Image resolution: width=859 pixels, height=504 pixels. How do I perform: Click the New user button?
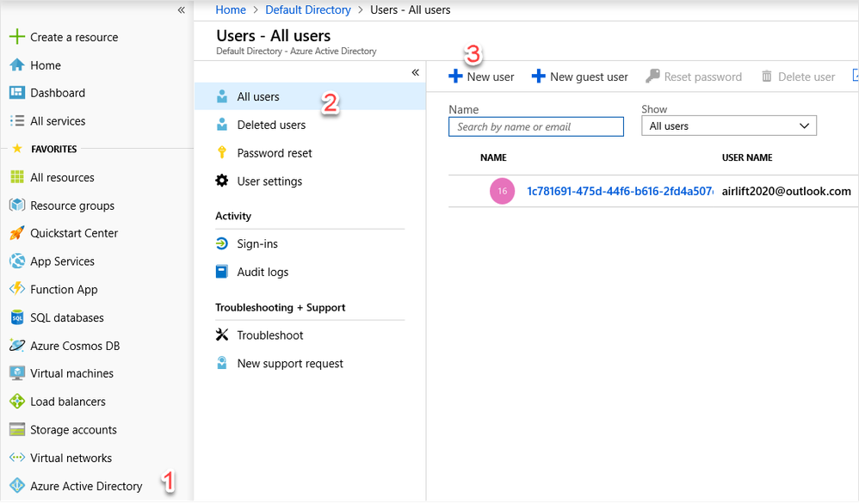(x=481, y=77)
